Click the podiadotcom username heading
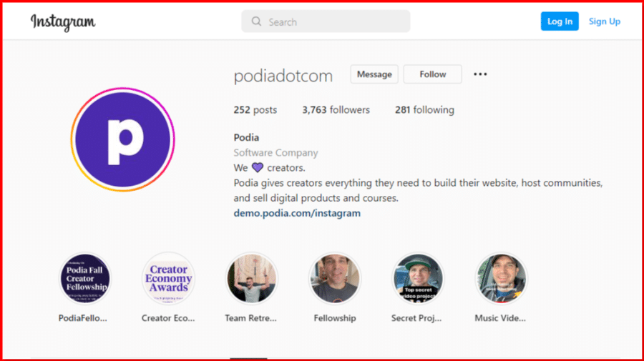Screen dimensions: 644x361 pyautogui.click(x=283, y=76)
